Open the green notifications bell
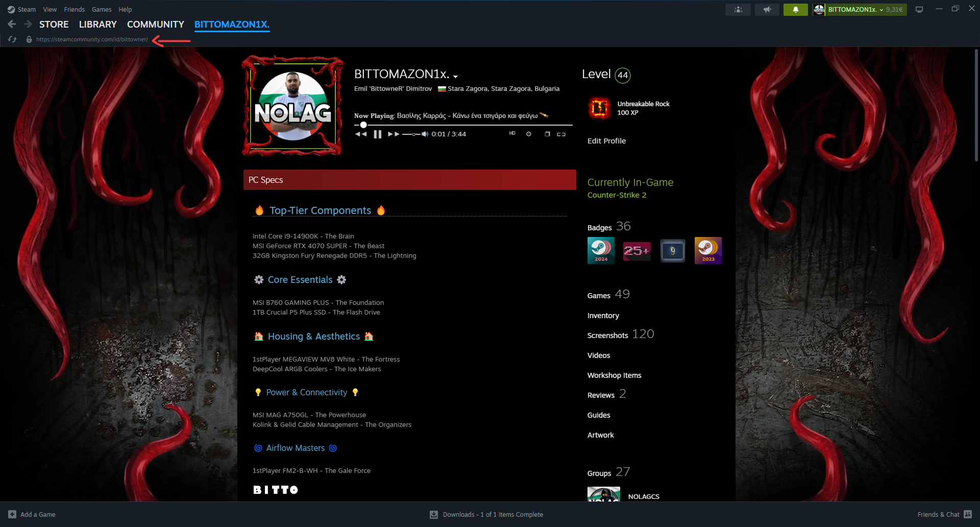 pos(795,9)
